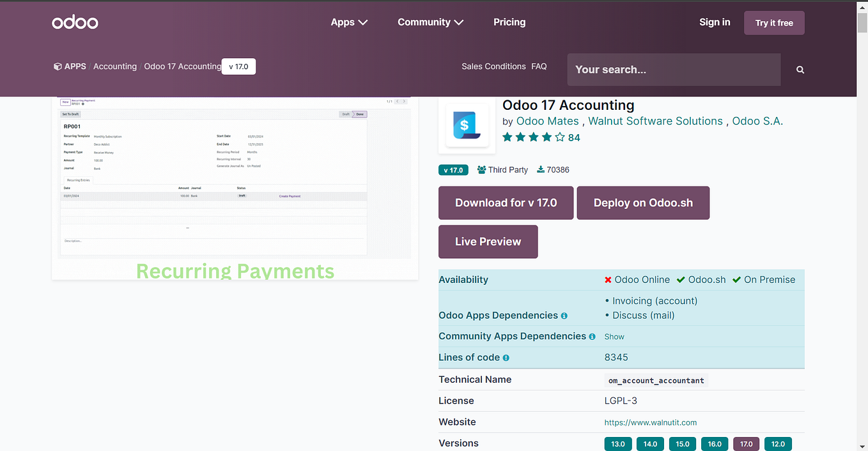This screenshot has width=868, height=451.
Task: Open the v 17.0 version selector in breadcrumb
Action: [238, 66]
